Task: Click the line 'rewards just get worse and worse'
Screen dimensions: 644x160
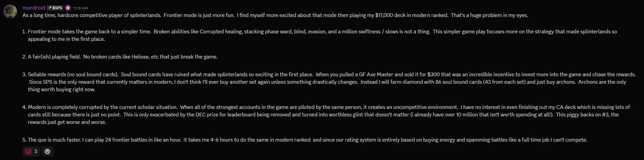Action: [67, 122]
